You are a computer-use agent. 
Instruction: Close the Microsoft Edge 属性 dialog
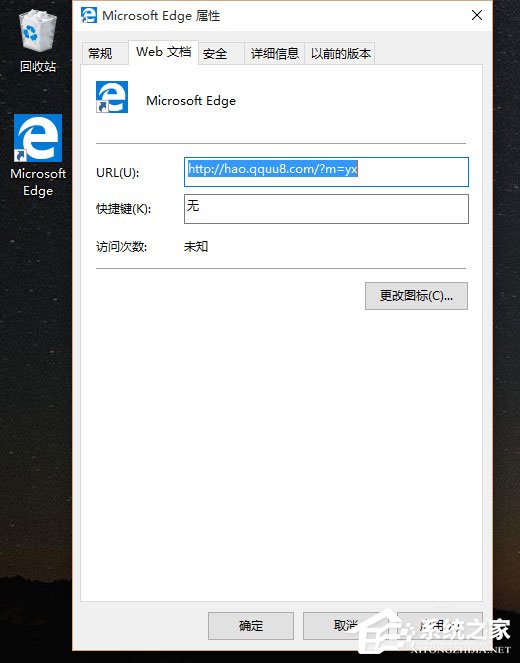477,15
